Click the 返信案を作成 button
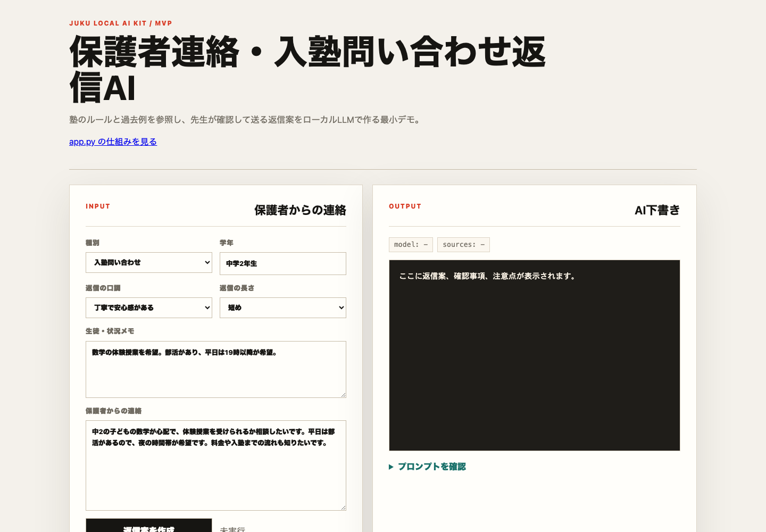This screenshot has height=532, width=766. click(x=149, y=526)
